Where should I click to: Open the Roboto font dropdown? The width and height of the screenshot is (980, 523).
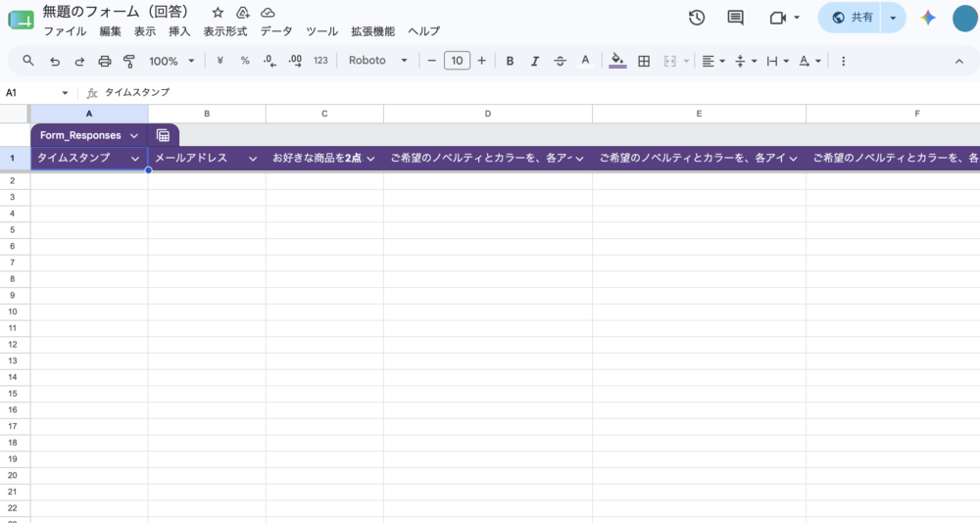(x=377, y=61)
